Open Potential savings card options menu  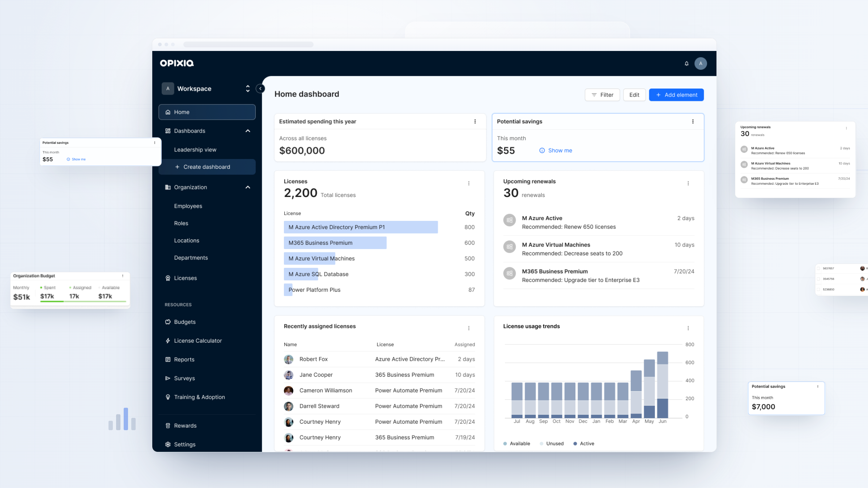(x=693, y=121)
